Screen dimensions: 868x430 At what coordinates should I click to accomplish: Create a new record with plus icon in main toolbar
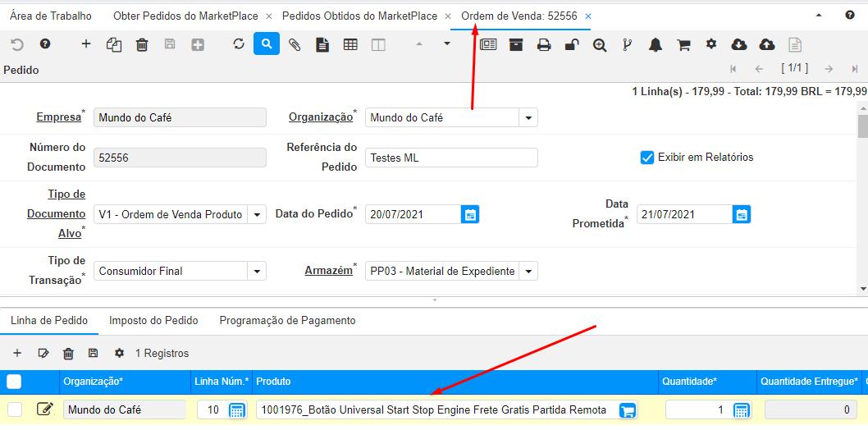point(86,44)
